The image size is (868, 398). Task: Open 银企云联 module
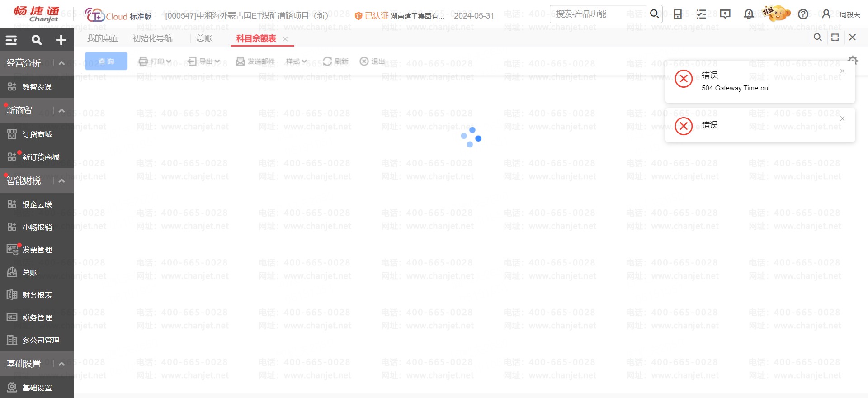37,204
